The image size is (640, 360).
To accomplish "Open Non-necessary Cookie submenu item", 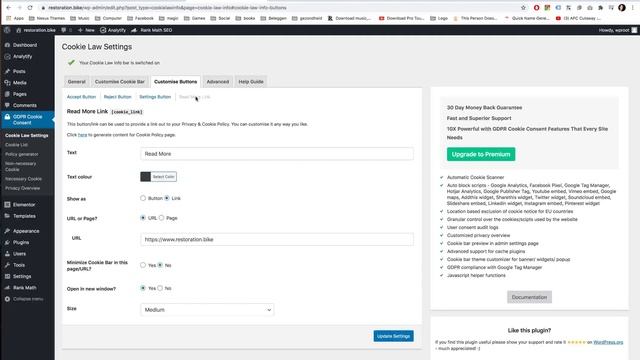I will pyautogui.click(x=20, y=167).
